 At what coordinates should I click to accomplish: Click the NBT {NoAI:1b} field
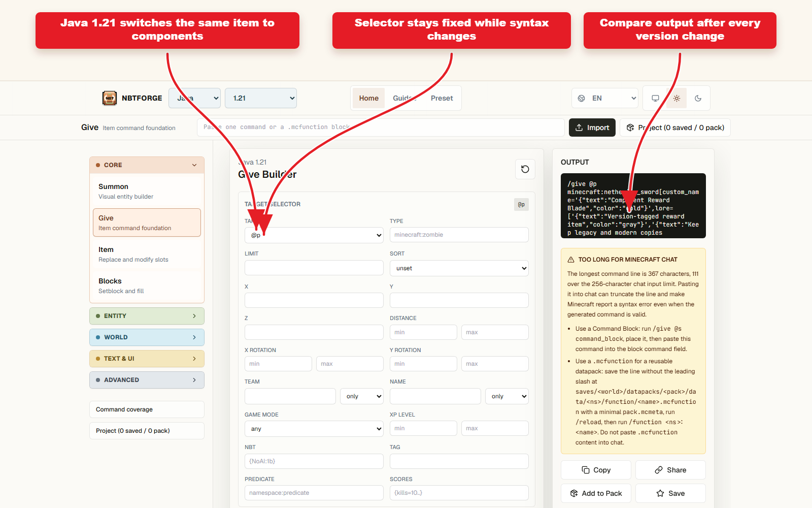pyautogui.click(x=314, y=461)
